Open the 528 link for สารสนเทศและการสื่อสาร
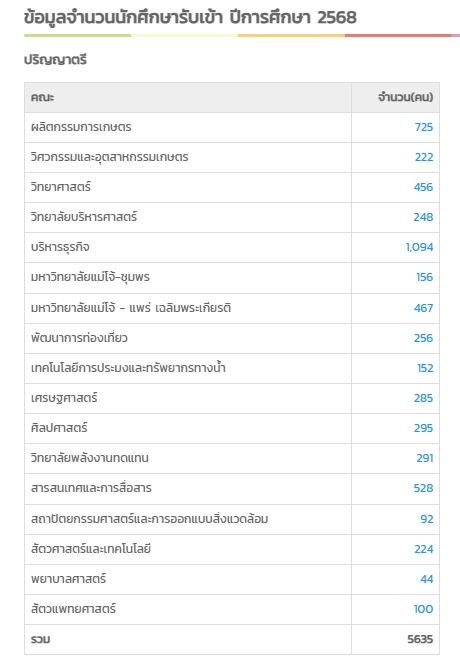Image resolution: width=460 pixels, height=660 pixels. 423,488
